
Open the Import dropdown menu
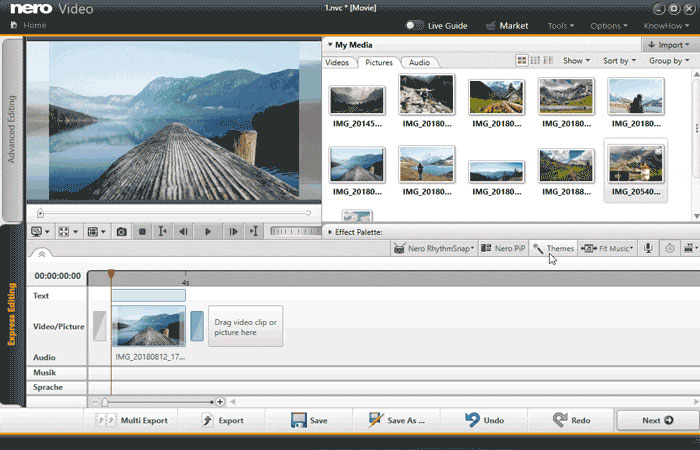pos(668,45)
